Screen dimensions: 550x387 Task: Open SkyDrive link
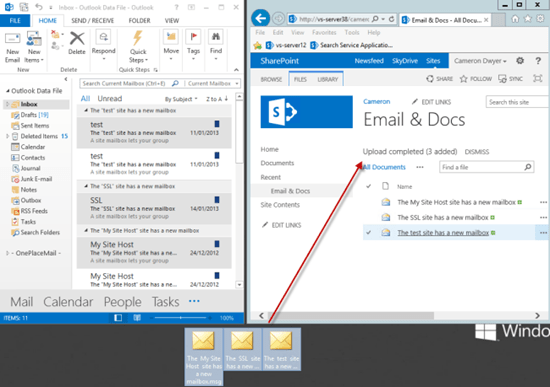point(405,61)
